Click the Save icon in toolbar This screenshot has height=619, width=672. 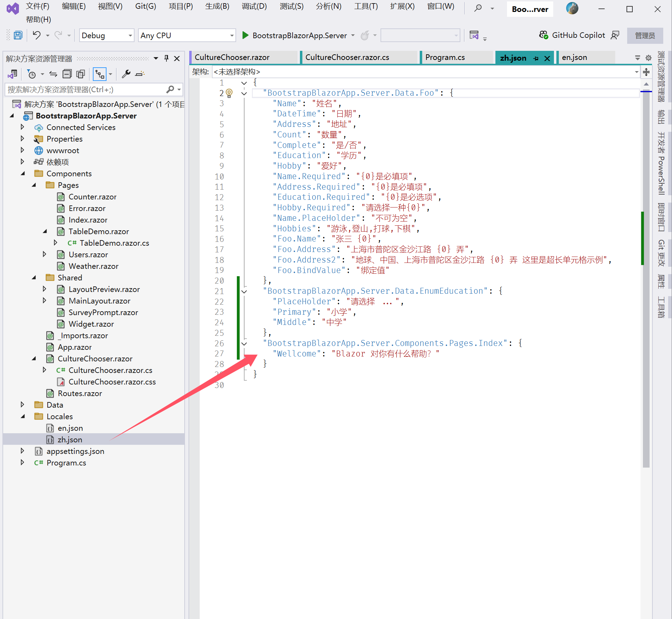tap(18, 35)
